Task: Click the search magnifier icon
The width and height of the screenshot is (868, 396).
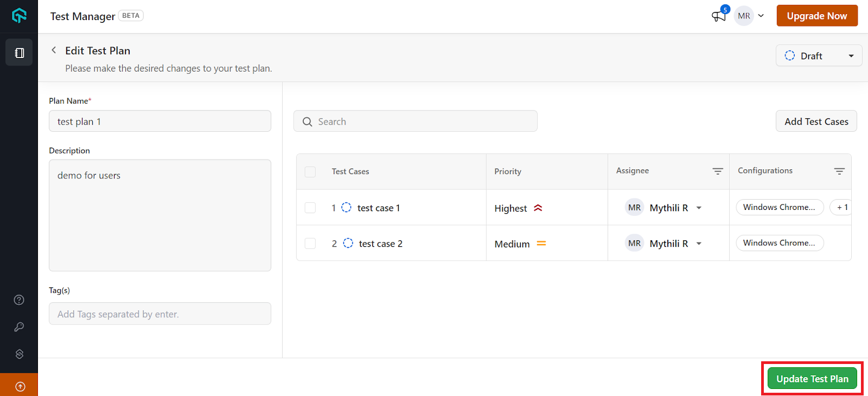Action: (x=307, y=122)
